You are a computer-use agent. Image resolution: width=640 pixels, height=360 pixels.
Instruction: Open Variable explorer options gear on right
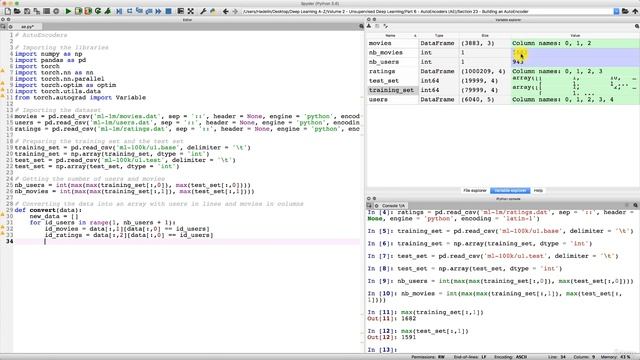636,26
